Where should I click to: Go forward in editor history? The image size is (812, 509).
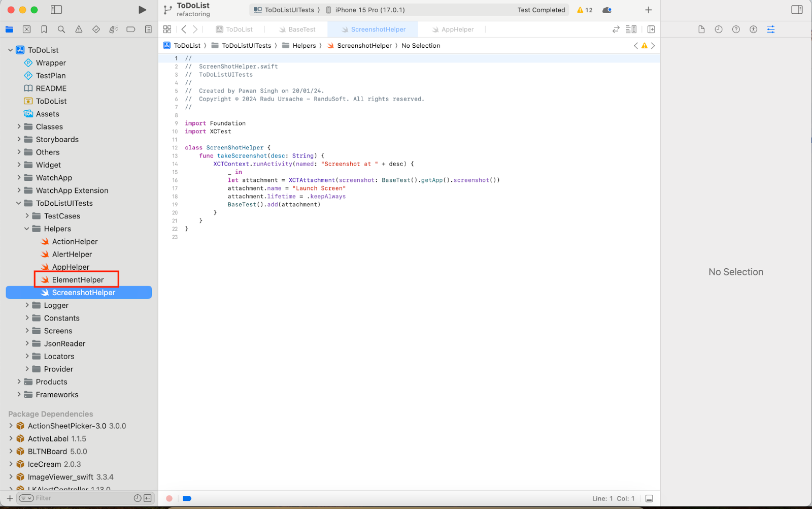195,29
